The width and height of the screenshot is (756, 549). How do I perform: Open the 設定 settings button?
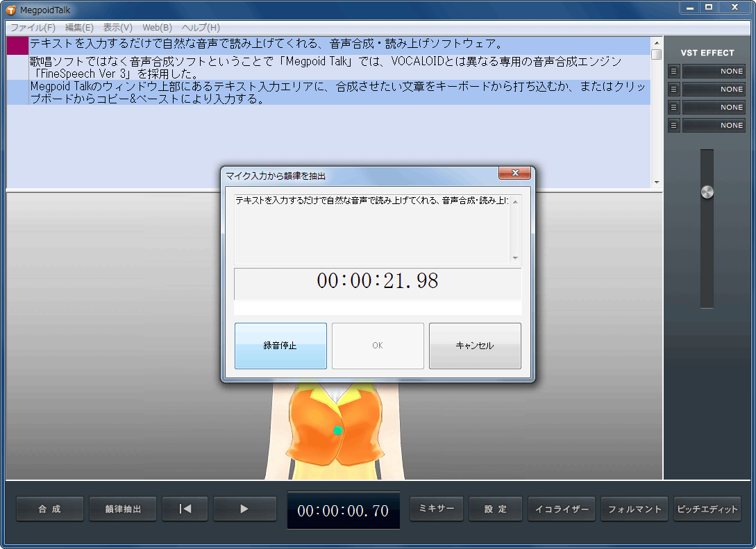496,509
